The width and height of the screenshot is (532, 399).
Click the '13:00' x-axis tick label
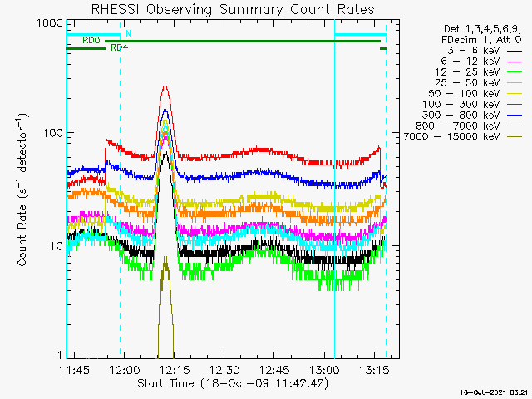coord(324,370)
